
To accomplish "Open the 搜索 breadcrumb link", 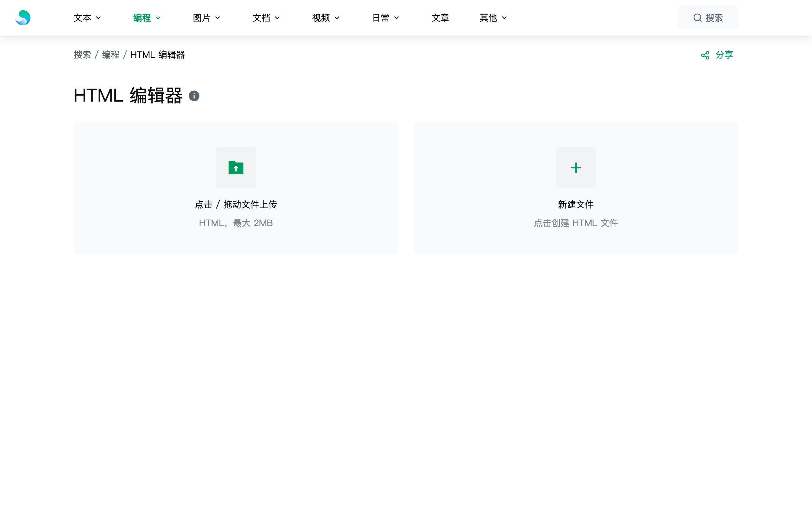I will click(x=82, y=55).
